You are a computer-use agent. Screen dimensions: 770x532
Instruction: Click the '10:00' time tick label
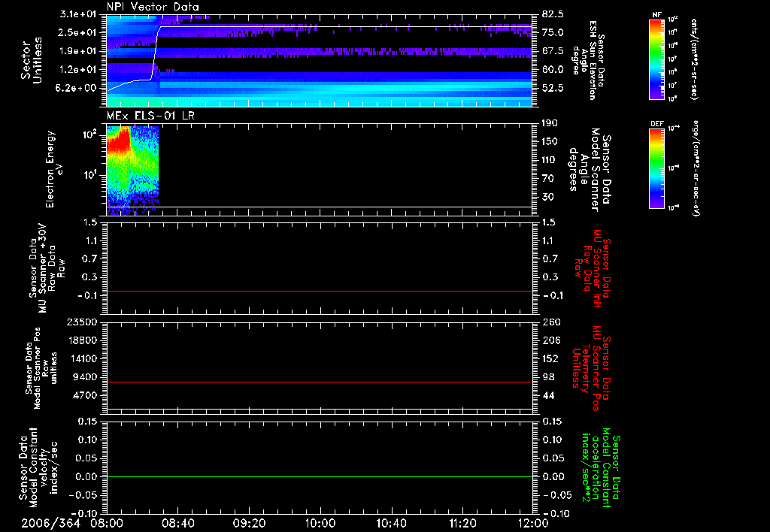[320, 523]
